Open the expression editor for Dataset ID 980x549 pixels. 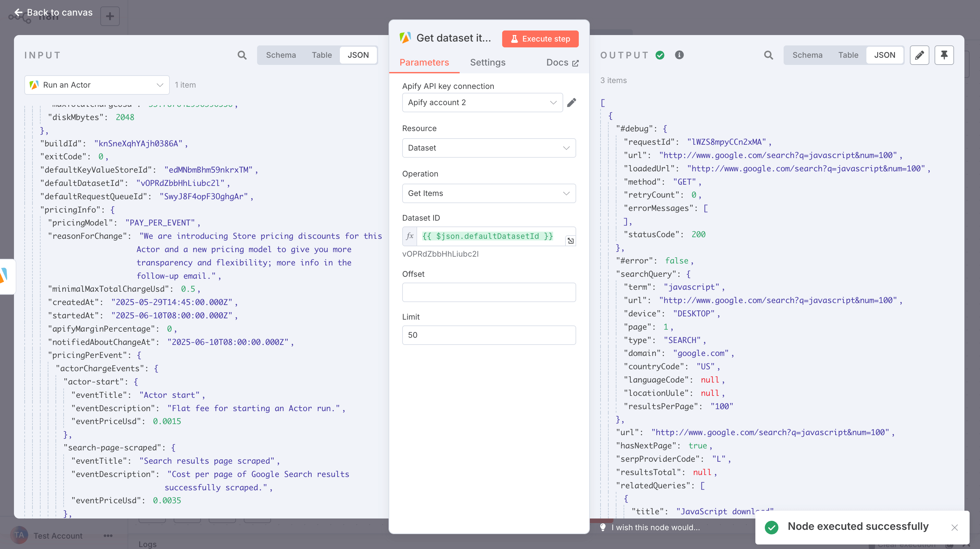[571, 241]
